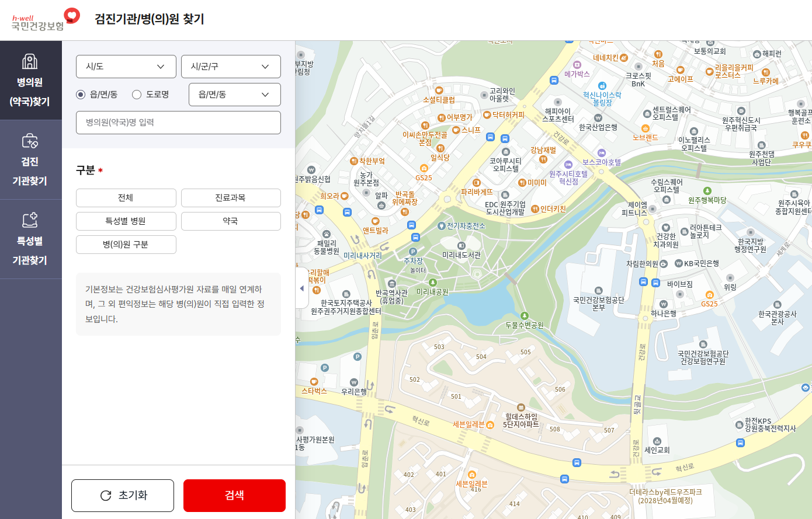This screenshot has width=812, height=519.
Task: Click the hospital building icon in sidebar
Action: 30,61
